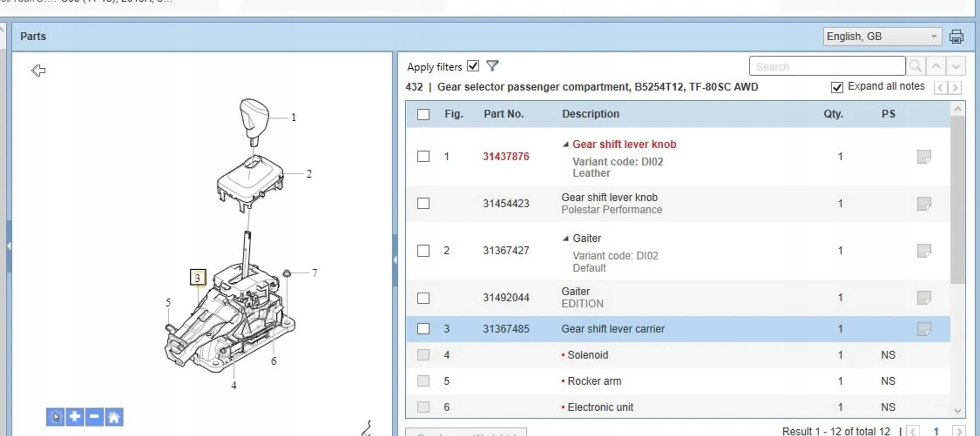Click callout number 3 in the diagram
The height and width of the screenshot is (436, 980).
(x=198, y=277)
